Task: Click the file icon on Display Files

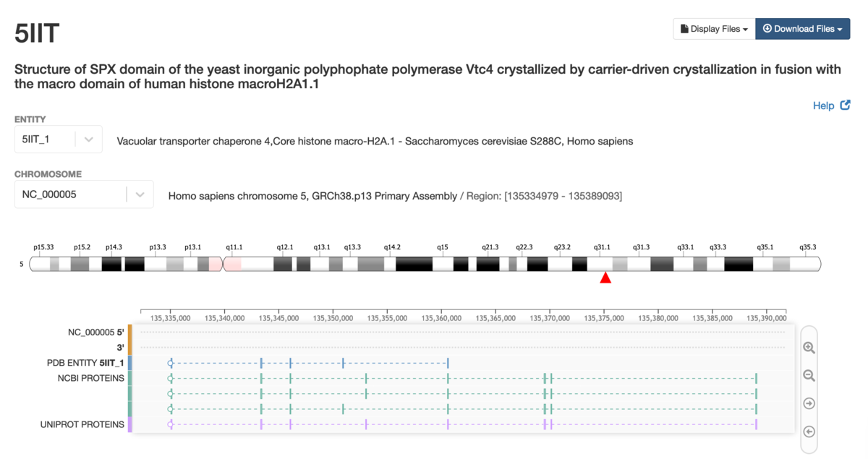Action: point(684,28)
